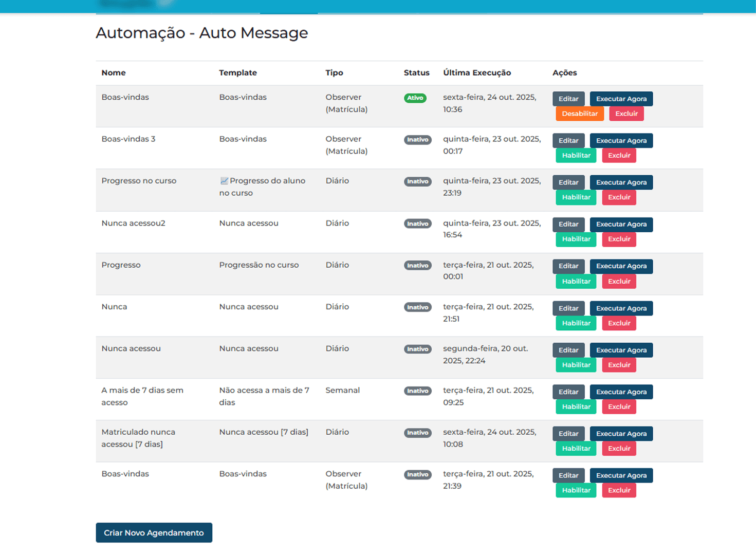This screenshot has width=756, height=555.
Task: Click Editar in the Matriculado nunca acessou row
Action: [568, 433]
